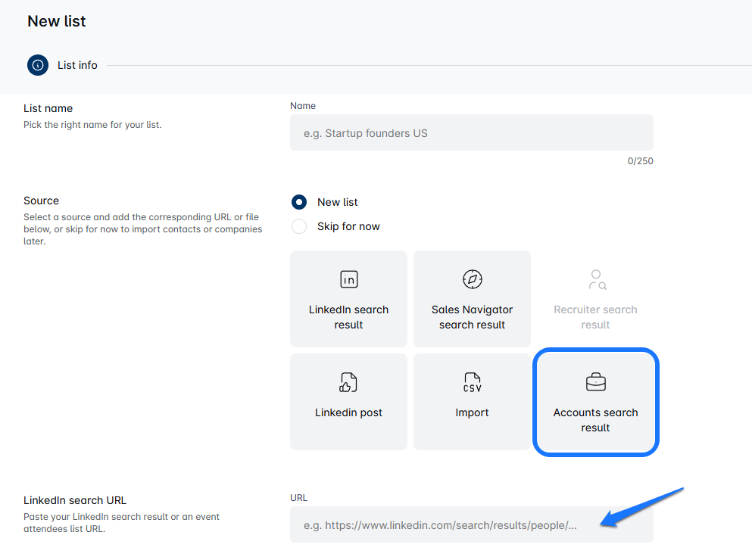Click the thumbs-up Linkedin post icon

348,382
